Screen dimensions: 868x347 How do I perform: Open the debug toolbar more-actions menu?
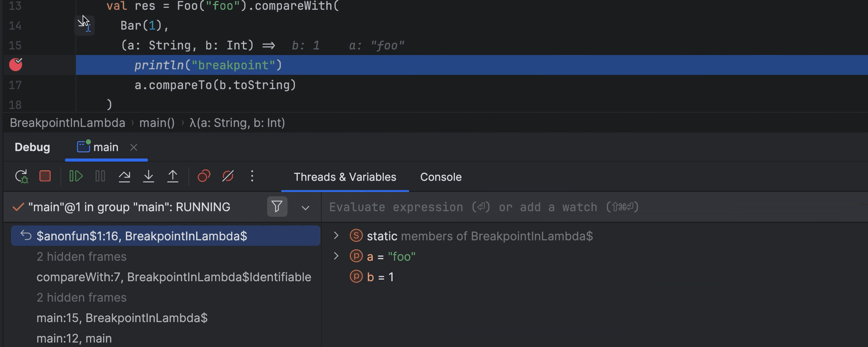pos(252,176)
